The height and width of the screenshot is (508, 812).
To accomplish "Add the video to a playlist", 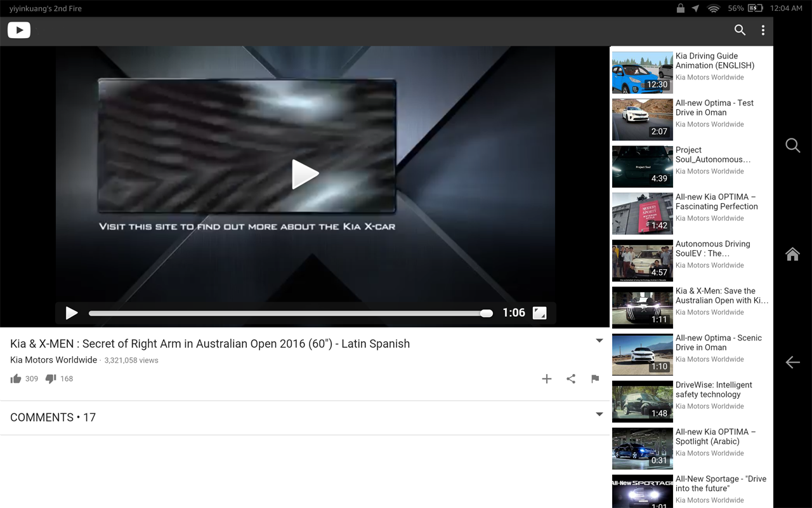I will click(546, 378).
